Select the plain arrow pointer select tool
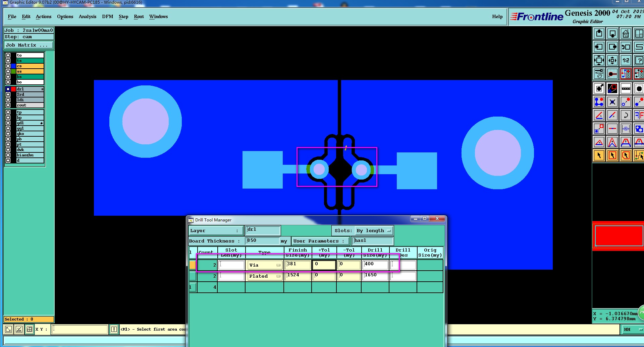Screen dimensions: 644x347 click(599, 155)
